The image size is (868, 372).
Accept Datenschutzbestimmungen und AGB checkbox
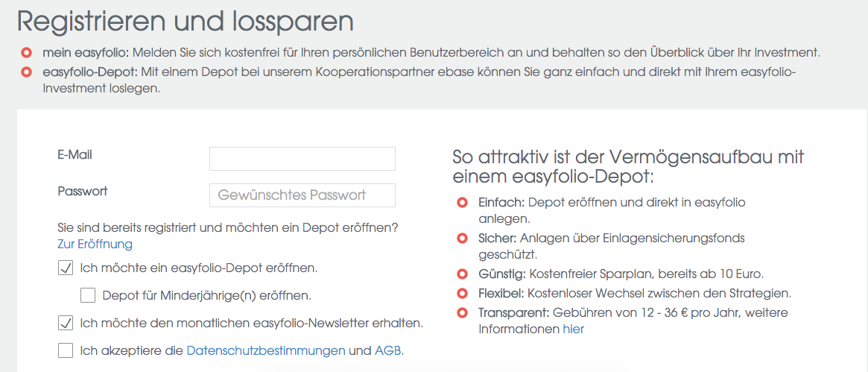coord(66,350)
